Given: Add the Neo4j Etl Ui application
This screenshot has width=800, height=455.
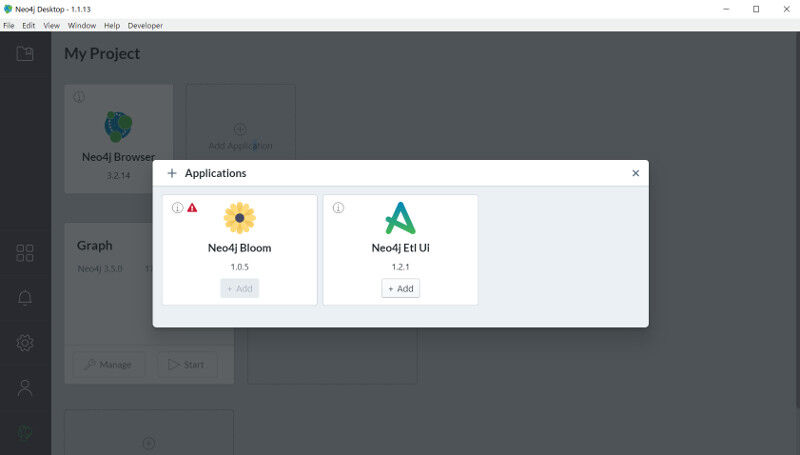Looking at the screenshot, I should (x=401, y=288).
